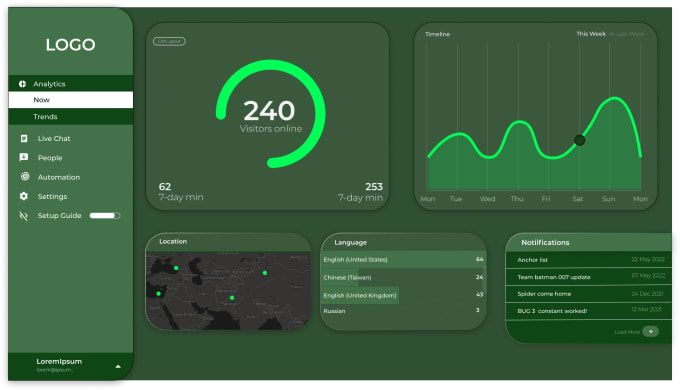Viewport: 680px width, 390px height.
Task: Click the Location map thumbnail
Action: point(229,291)
